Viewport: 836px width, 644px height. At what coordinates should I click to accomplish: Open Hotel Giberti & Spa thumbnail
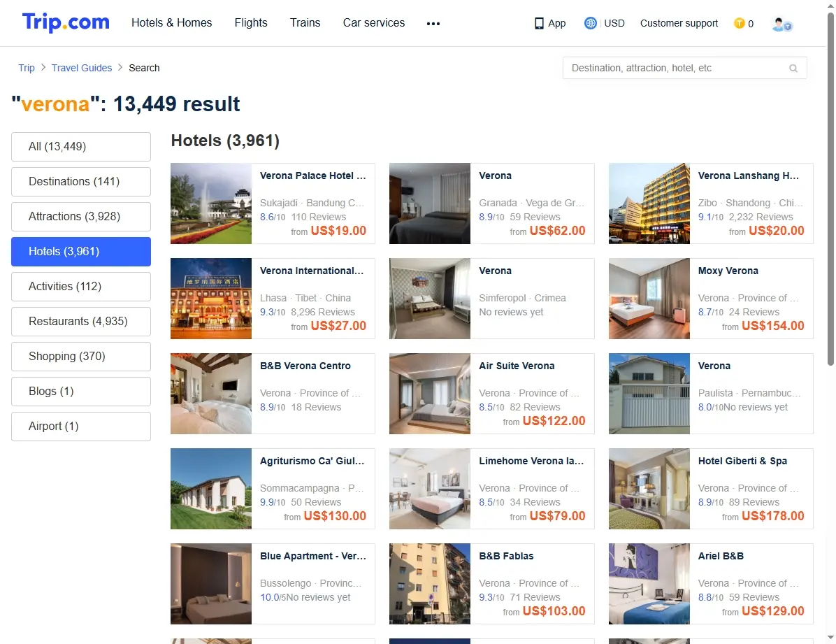pos(649,489)
